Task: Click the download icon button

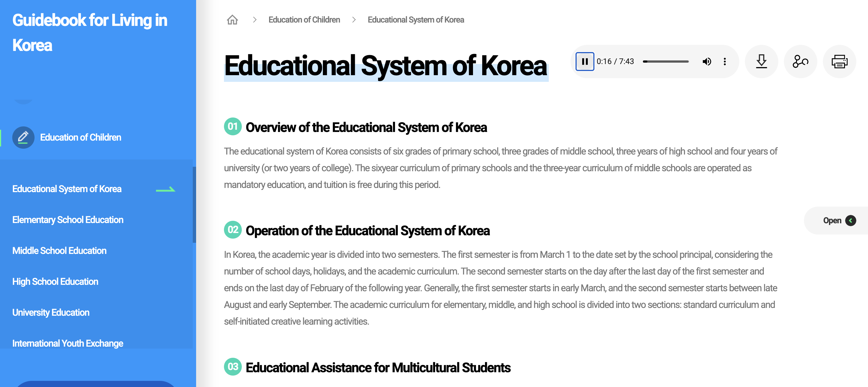Action: [761, 62]
